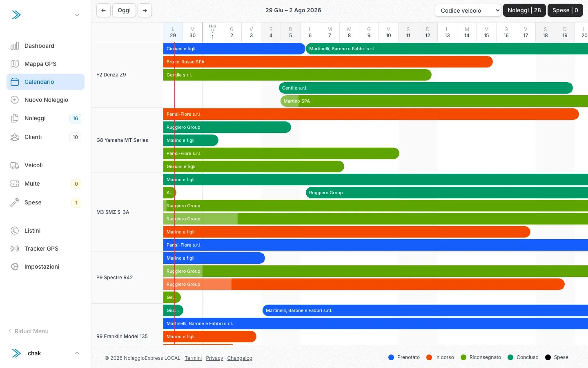This screenshot has height=368, width=588.
Task: Select the G8 Yamaha MT Series label
Action: 122,140
